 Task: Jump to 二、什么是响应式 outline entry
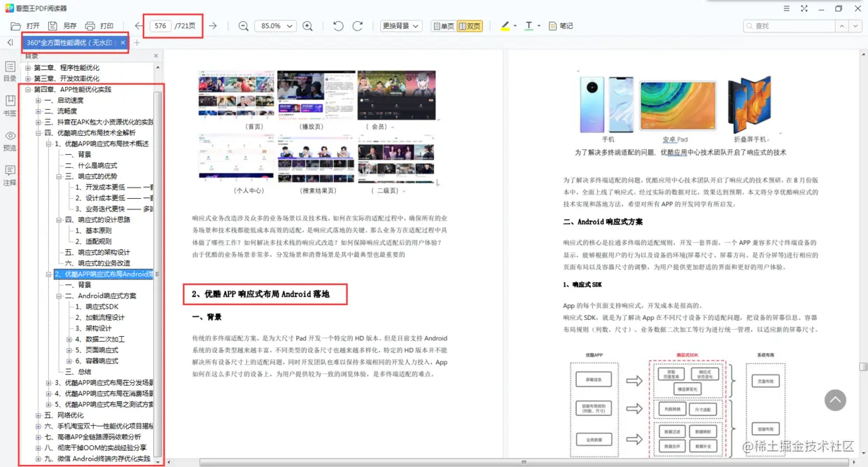click(91, 165)
